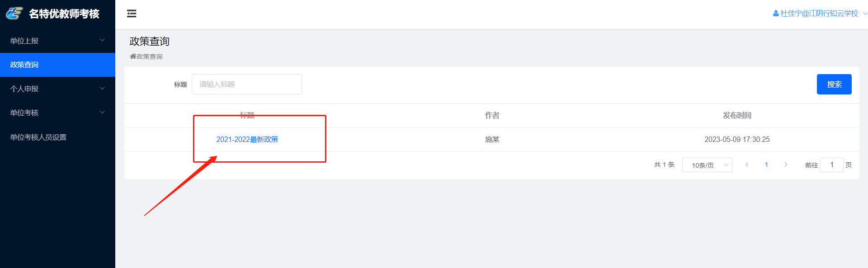Click the home icon in breadcrumb
Viewport: 868px width, 268px height.
click(133, 56)
